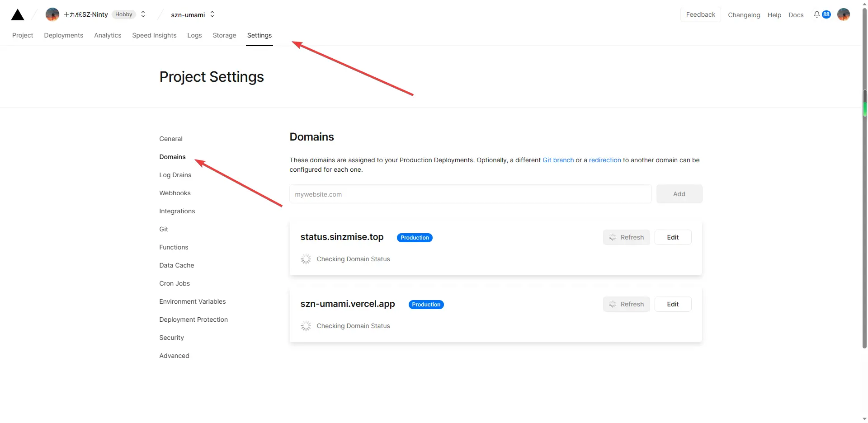This screenshot has height=423, width=868.
Task: Click the Hobby plan badge
Action: [x=123, y=14]
